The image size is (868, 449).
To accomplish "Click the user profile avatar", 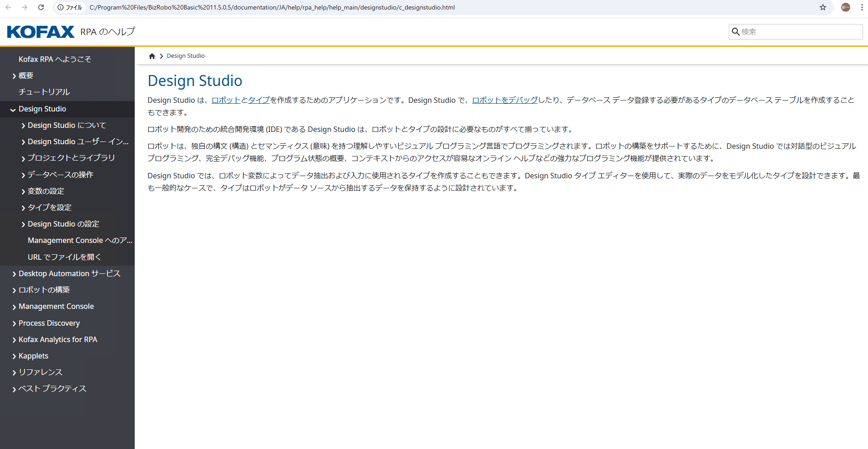I will point(845,7).
